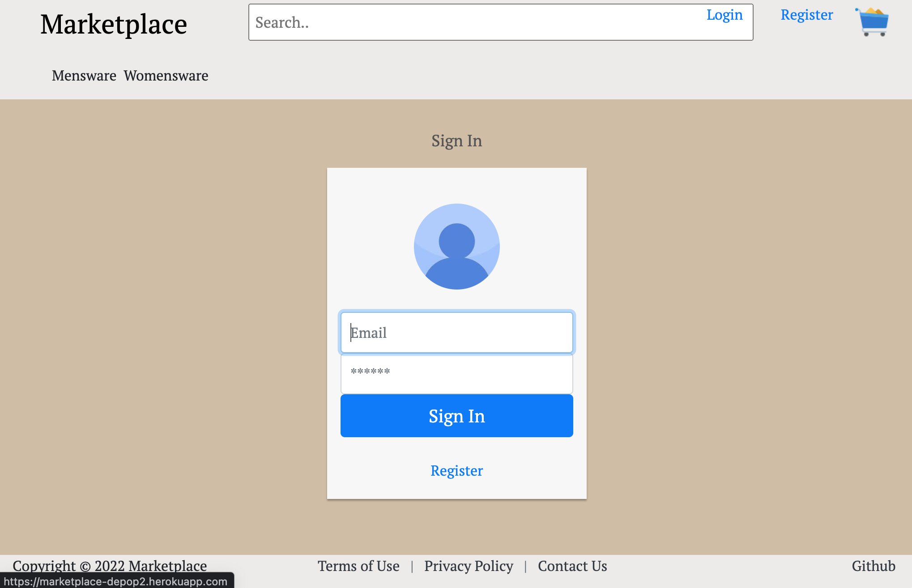The image size is (912, 588).
Task: Click into the Email field
Action: click(x=456, y=332)
